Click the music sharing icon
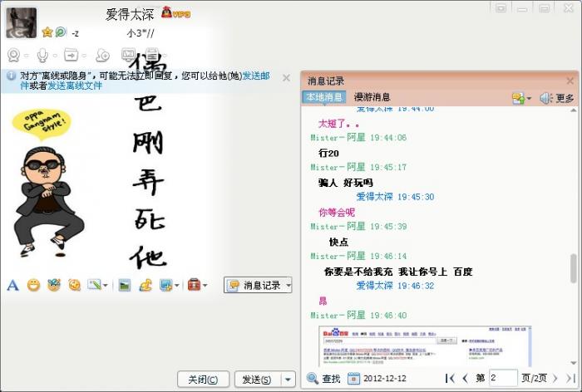Viewport: 582px width, 392px height. (x=145, y=285)
